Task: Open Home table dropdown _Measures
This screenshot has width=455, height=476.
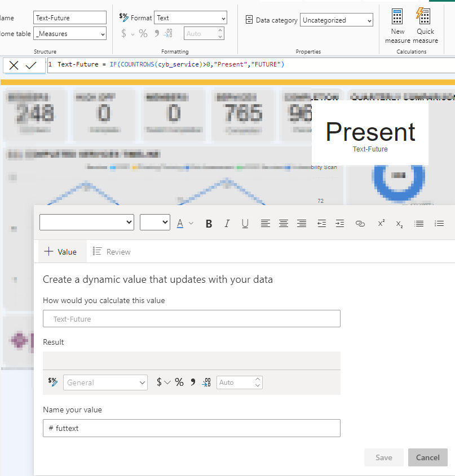Action: tap(70, 34)
